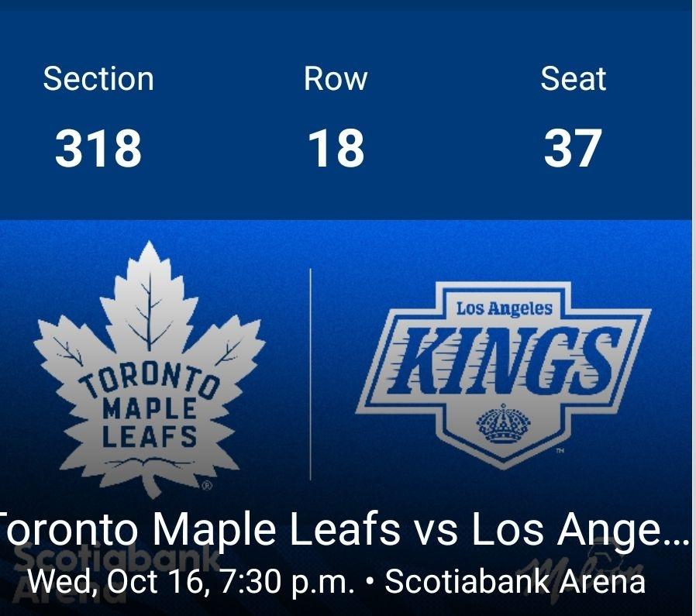Click the registered trademark symbol under leaf
The width and height of the screenshot is (696, 616).
coord(207,486)
